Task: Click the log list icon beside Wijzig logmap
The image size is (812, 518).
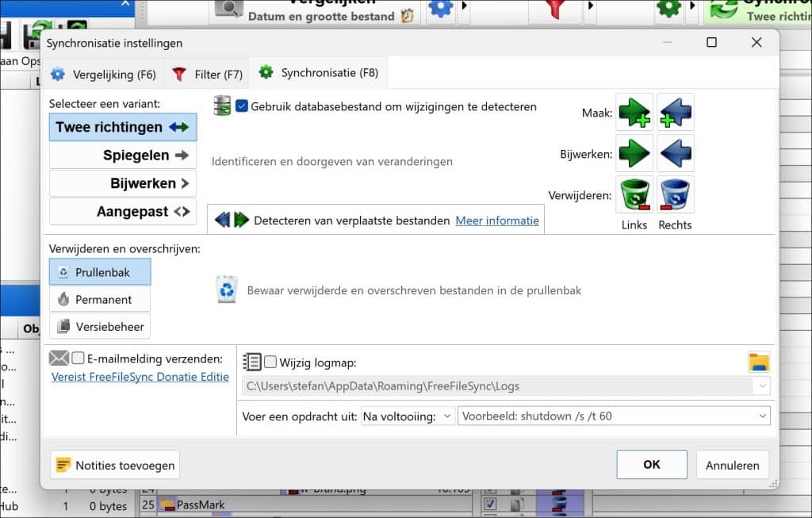Action: click(252, 362)
